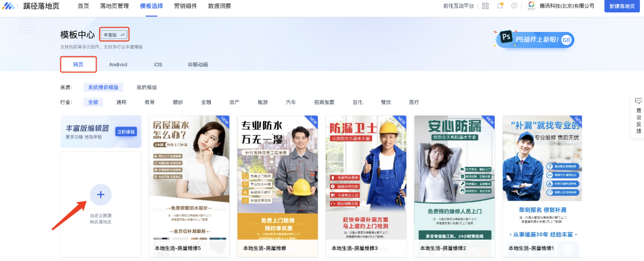Click the 蹊径落地页 logo icon

coord(9,6)
